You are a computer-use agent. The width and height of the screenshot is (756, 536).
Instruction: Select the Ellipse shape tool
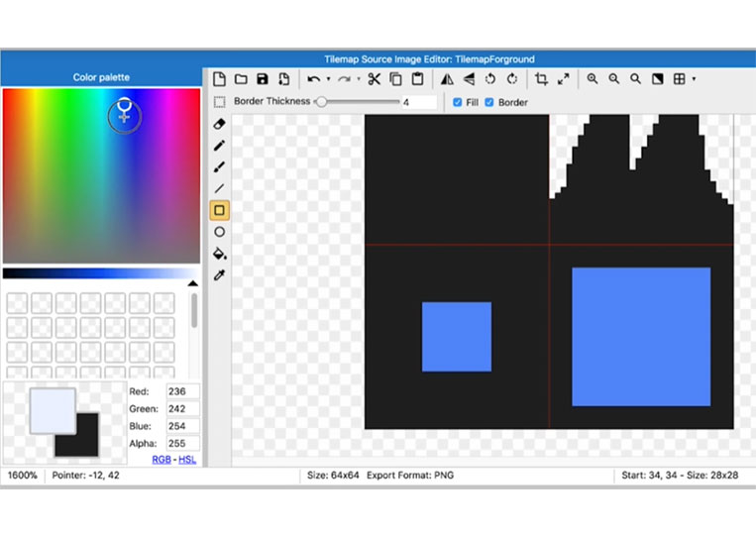(x=219, y=232)
